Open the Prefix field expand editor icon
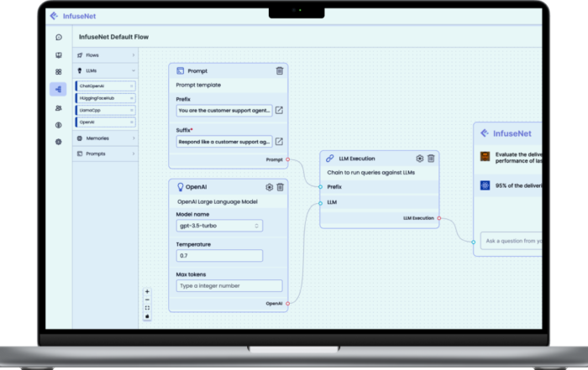This screenshot has height=370, width=588. coord(279,110)
